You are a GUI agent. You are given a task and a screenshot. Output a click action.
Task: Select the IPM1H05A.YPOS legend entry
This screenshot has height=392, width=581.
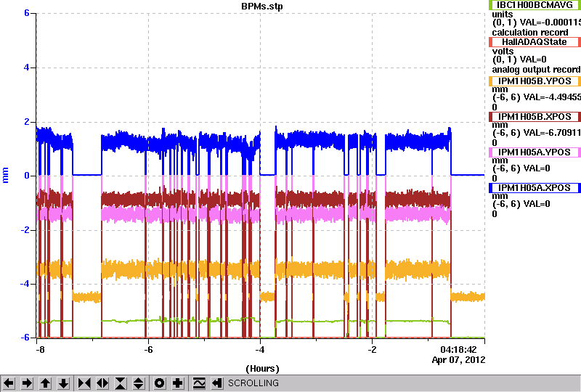[535, 152]
